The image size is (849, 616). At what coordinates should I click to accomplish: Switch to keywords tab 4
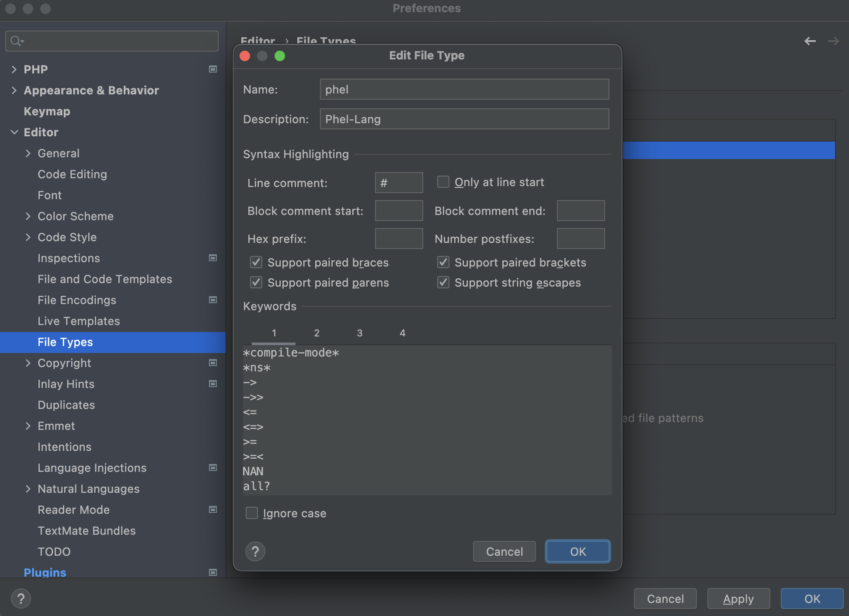pos(402,333)
